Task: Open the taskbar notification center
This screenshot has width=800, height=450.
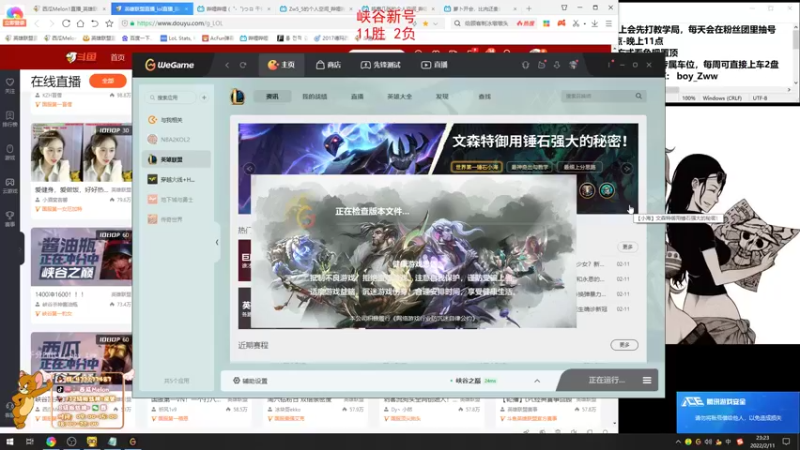Action: pyautogui.click(x=786, y=441)
